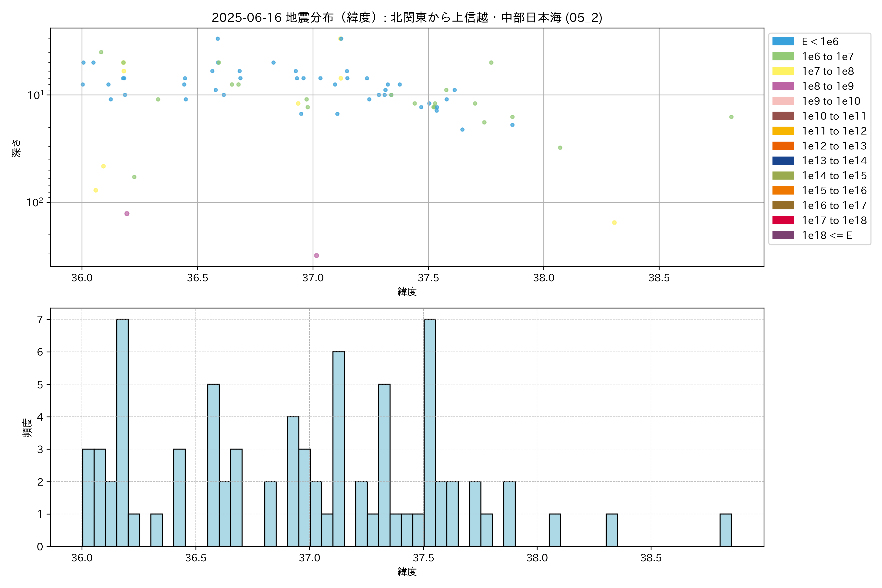Screen dimensions: 882x588
Task: Click the 緯度 label under the scatter plot
Action: pos(407,291)
